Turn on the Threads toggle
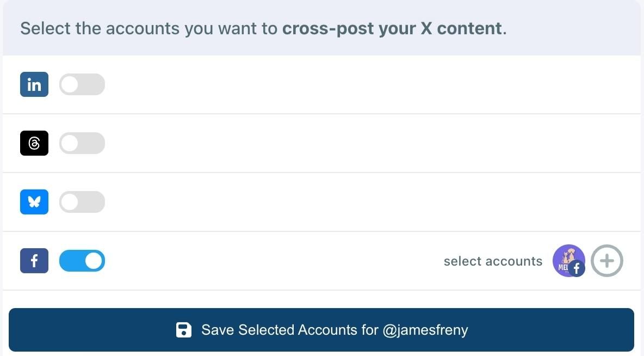This screenshot has height=356, width=644. [82, 143]
